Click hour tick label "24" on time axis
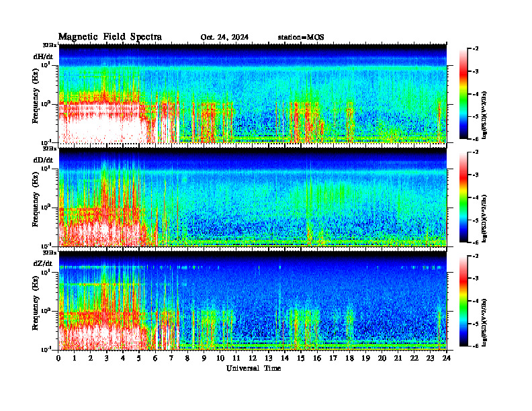This screenshot has height=411, width=532. [447, 358]
